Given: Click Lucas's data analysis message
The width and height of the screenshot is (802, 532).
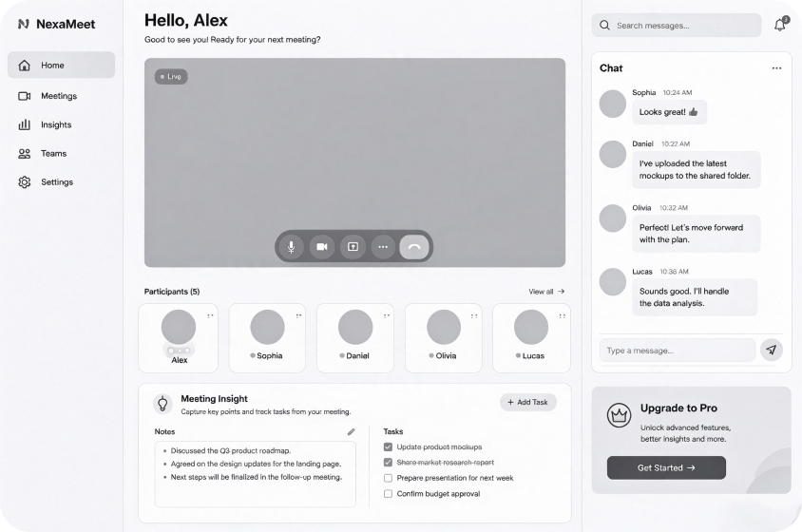Looking at the screenshot, I should point(695,297).
